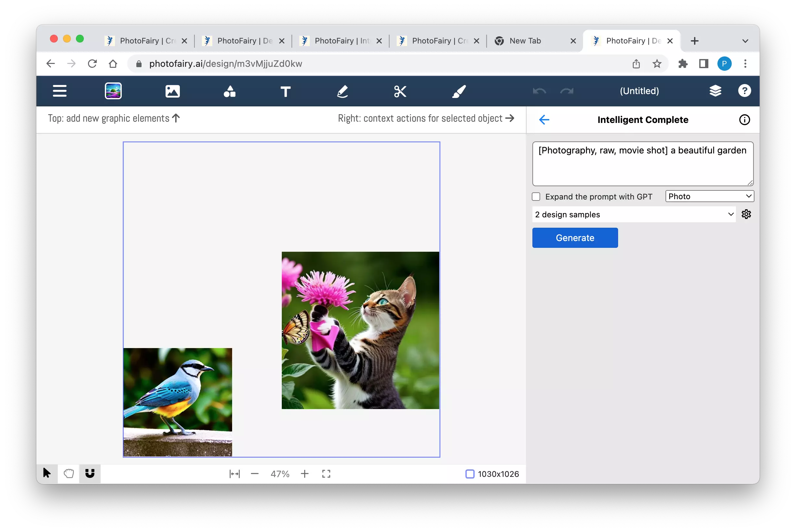Select the Text tool
This screenshot has height=532, width=796.
(285, 91)
